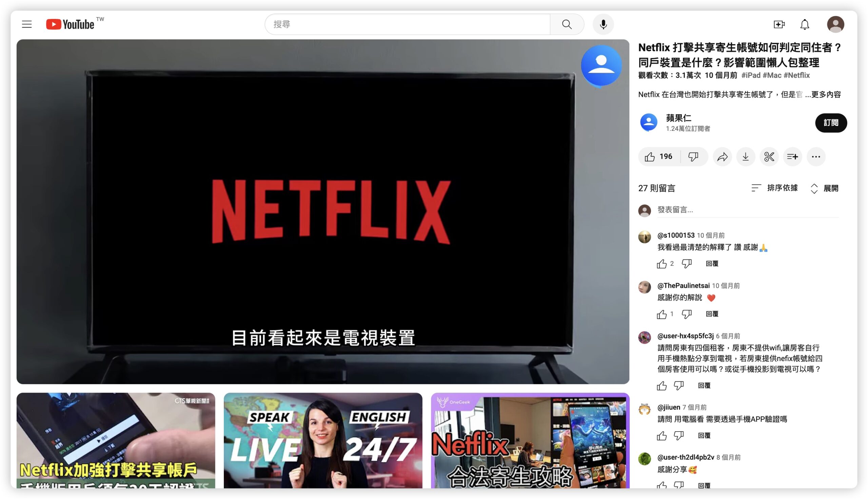Dislike @s1000153's comment

point(686,263)
